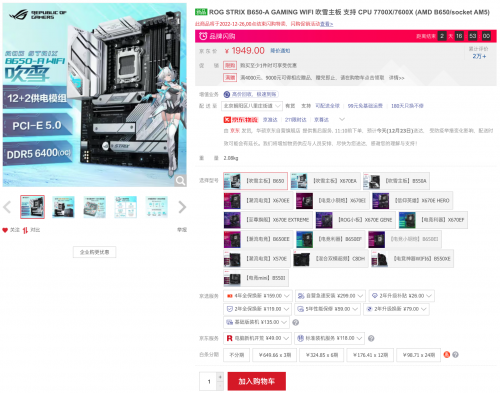Click help icon beside 标准装机服务 option
Viewport: 500px width, 393px height.
pyautogui.click(x=371, y=338)
